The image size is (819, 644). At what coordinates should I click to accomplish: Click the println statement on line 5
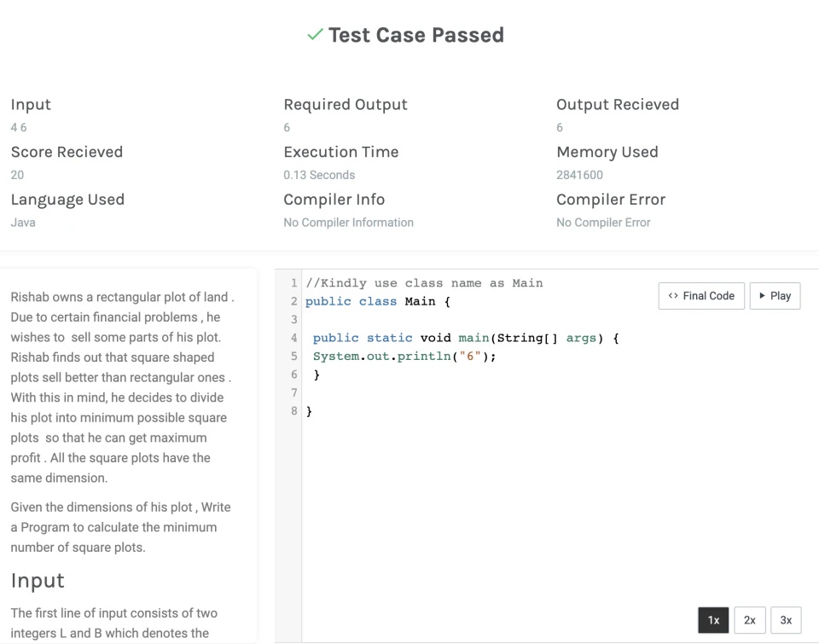[404, 357]
